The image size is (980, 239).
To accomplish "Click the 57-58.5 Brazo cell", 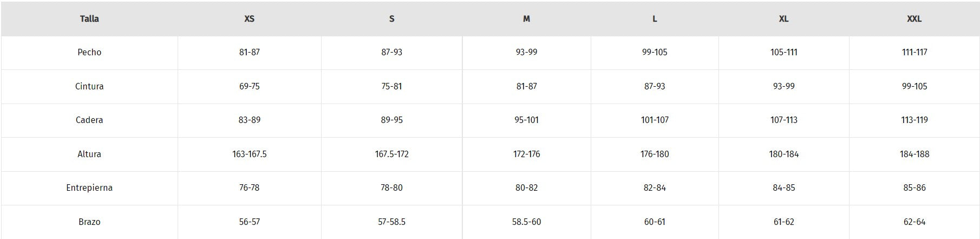I will coord(391,222).
